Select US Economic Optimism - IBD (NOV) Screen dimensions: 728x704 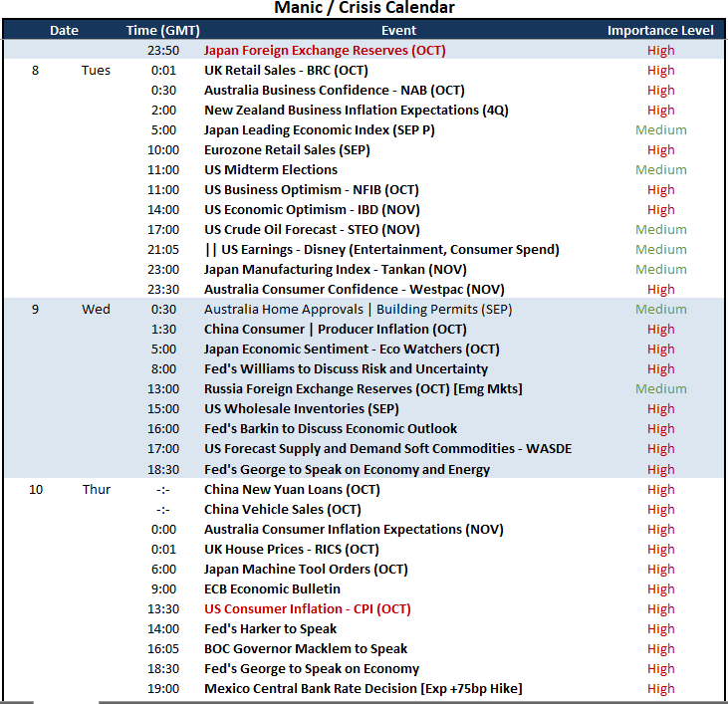(x=312, y=210)
